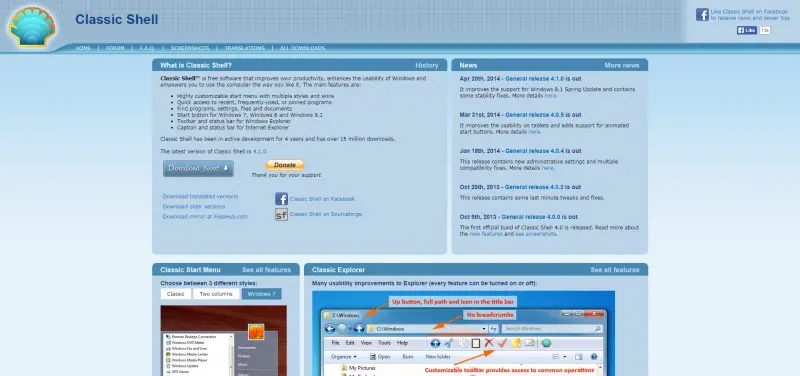
Task: Click the 13k Facebook like count
Action: 765,30
